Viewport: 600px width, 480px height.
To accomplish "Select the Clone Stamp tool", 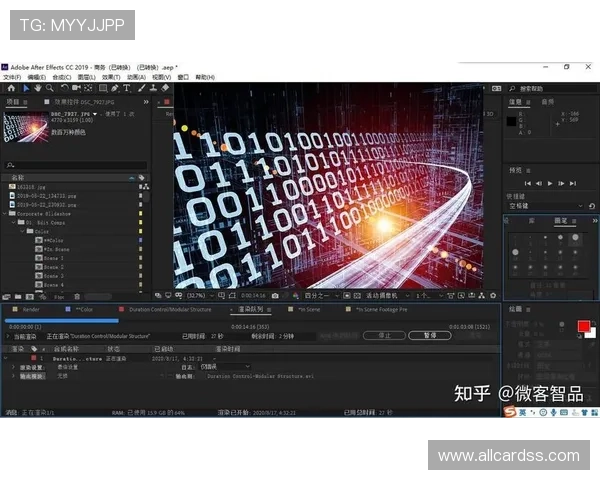I will pyautogui.click(x=153, y=88).
